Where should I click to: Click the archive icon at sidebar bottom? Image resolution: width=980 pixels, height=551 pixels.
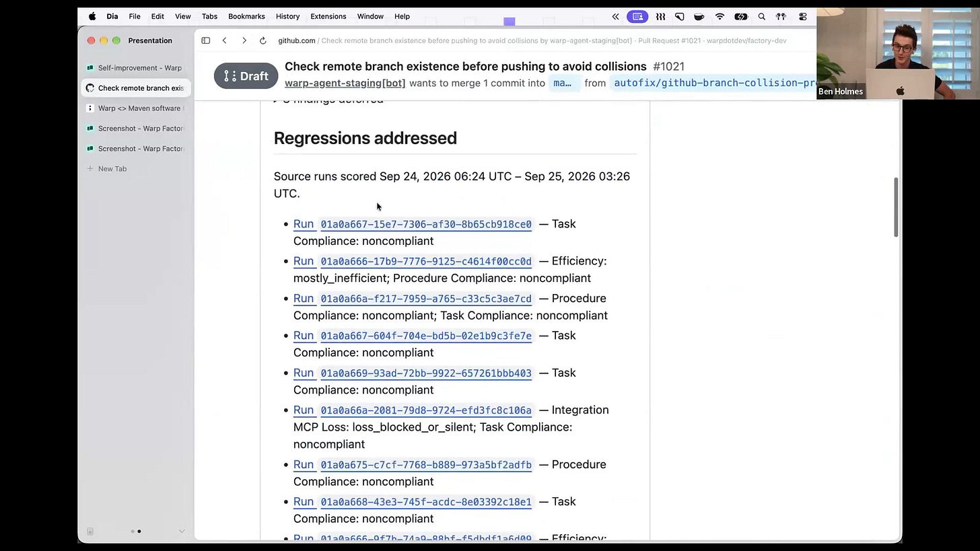[90, 531]
